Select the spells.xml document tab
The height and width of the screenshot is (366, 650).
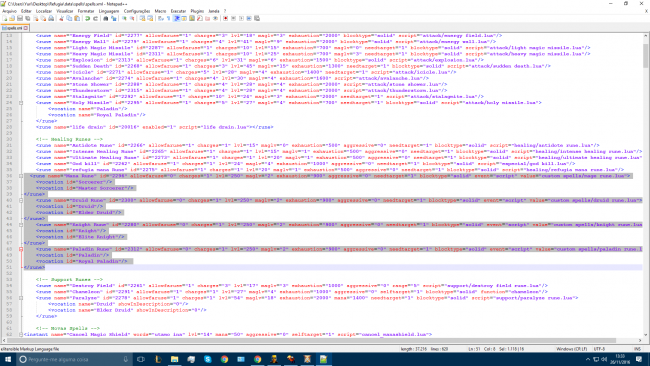click(15, 28)
